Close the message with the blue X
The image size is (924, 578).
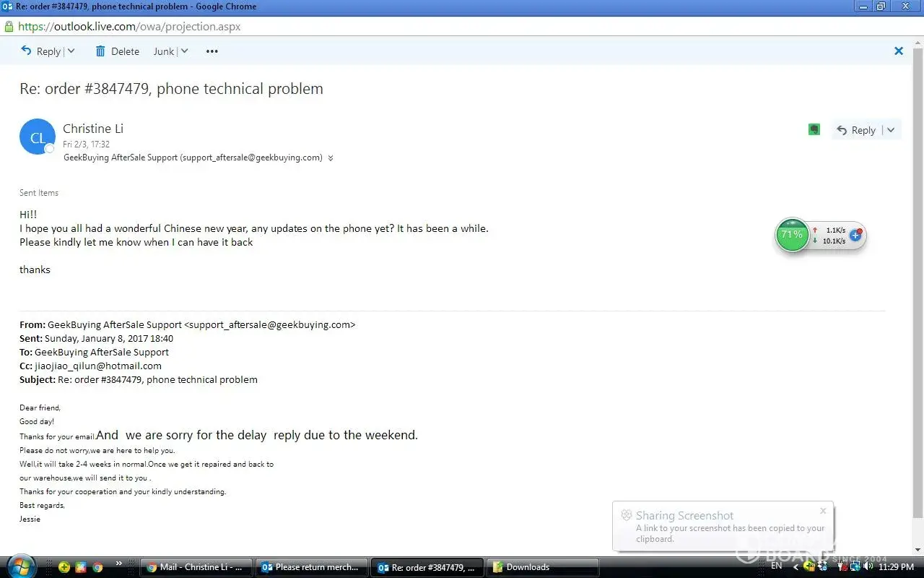899,51
